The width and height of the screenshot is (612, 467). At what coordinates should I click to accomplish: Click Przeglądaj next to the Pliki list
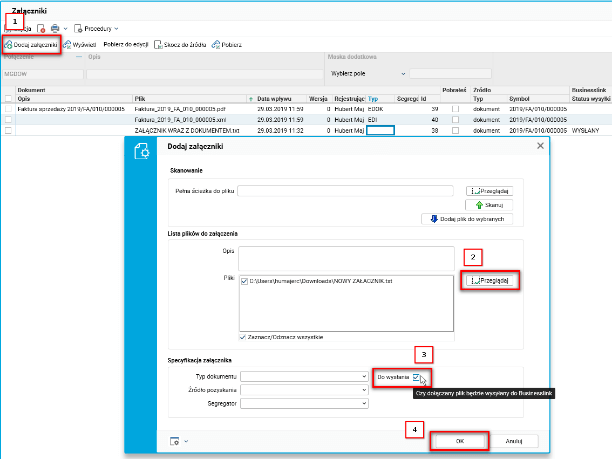tap(489, 280)
